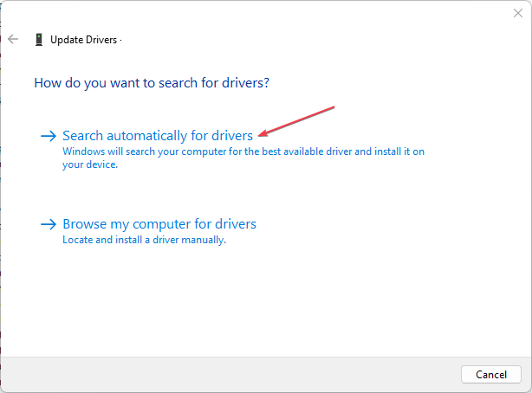The height and width of the screenshot is (393, 532).
Task: Click the arrow icon beside Browse my computer
Action: point(49,224)
